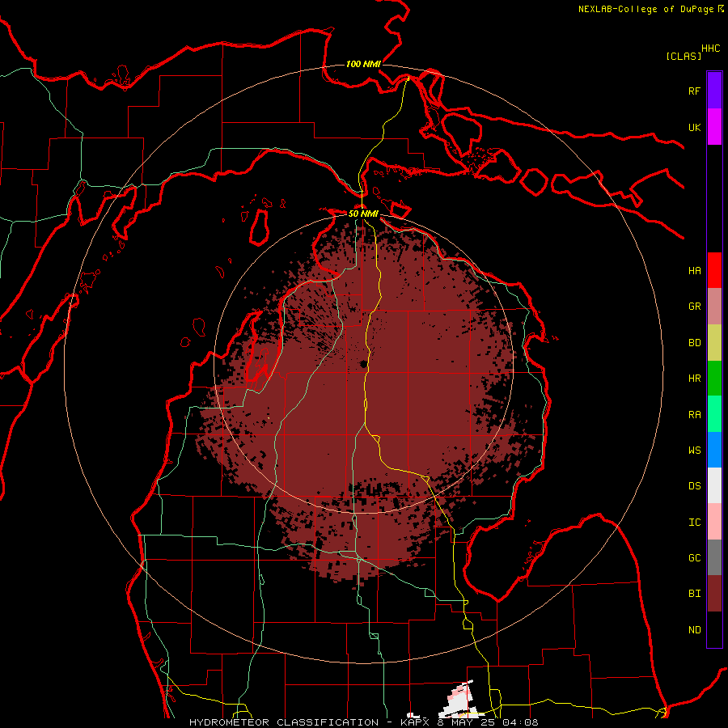Click the HHC product label

(711, 49)
